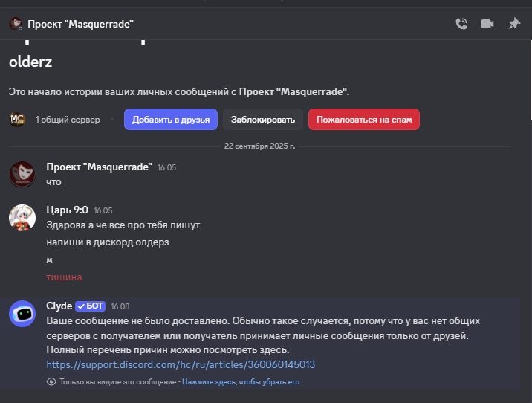Open Царь 9:0's avatar in the chat
The height and width of the screenshot is (403, 532).
(x=22, y=217)
